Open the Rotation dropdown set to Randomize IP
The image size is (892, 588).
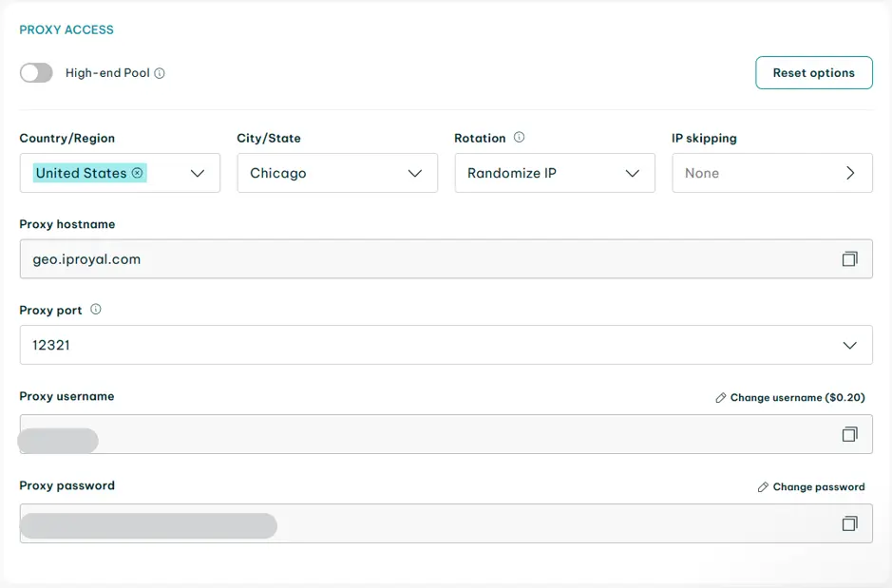[x=632, y=174]
